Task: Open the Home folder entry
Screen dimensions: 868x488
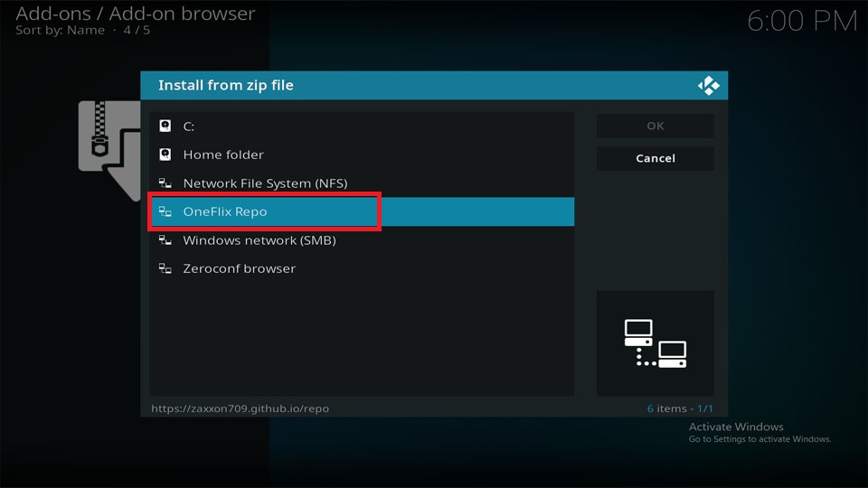Action: click(x=362, y=155)
